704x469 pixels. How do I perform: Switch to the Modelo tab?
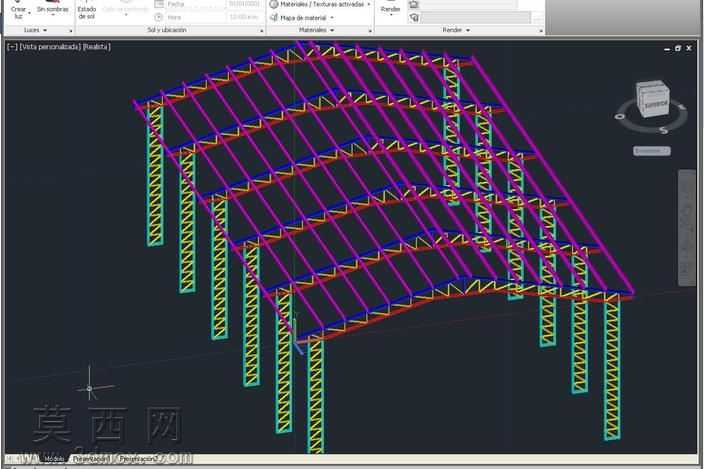(54, 459)
